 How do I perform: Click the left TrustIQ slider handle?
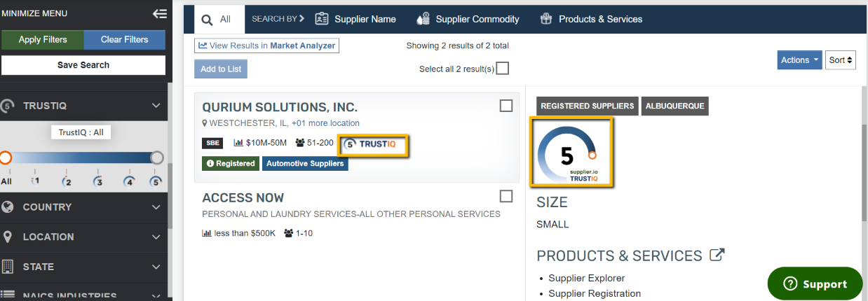click(6, 157)
